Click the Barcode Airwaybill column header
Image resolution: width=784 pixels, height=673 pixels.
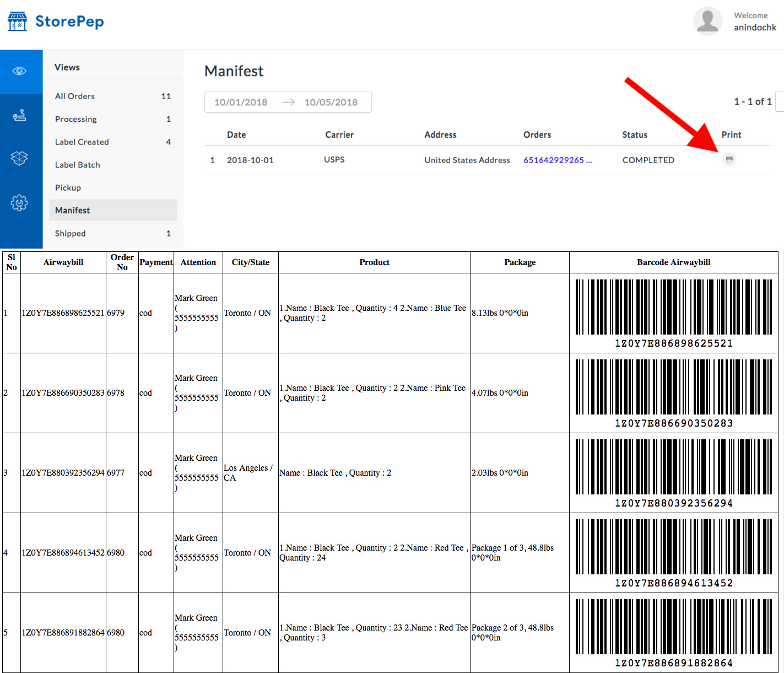(674, 262)
